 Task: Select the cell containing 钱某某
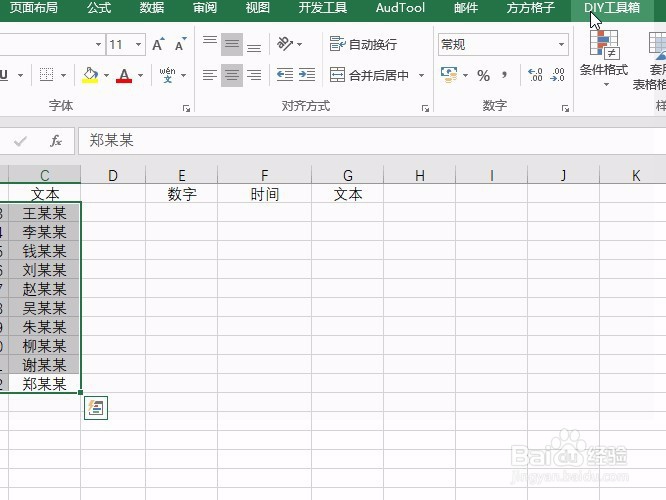click(44, 251)
